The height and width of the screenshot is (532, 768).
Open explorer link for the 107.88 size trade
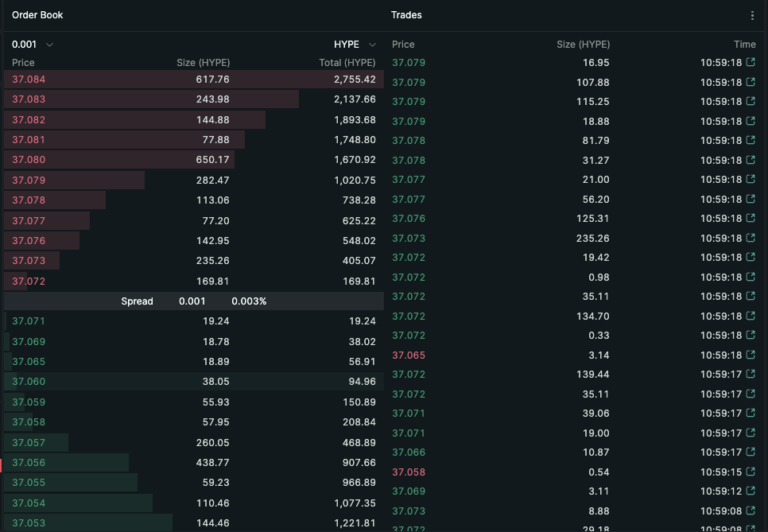click(x=751, y=82)
